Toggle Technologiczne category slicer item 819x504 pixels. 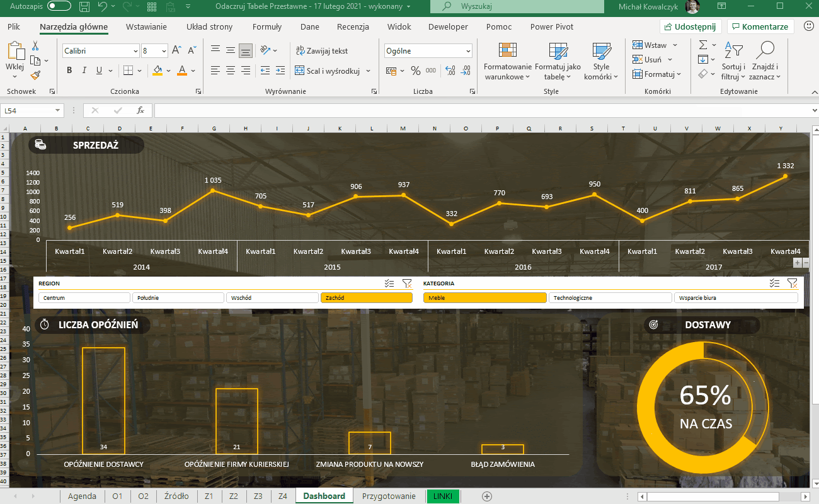[x=609, y=298]
